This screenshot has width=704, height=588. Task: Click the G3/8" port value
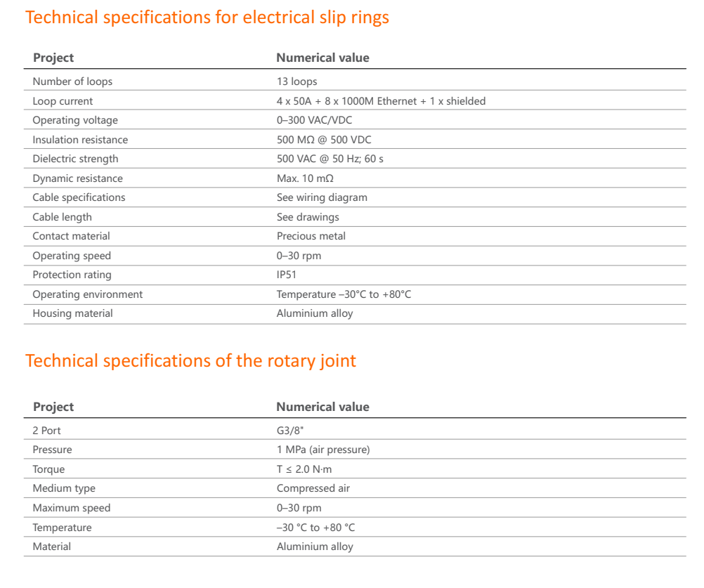(290, 431)
